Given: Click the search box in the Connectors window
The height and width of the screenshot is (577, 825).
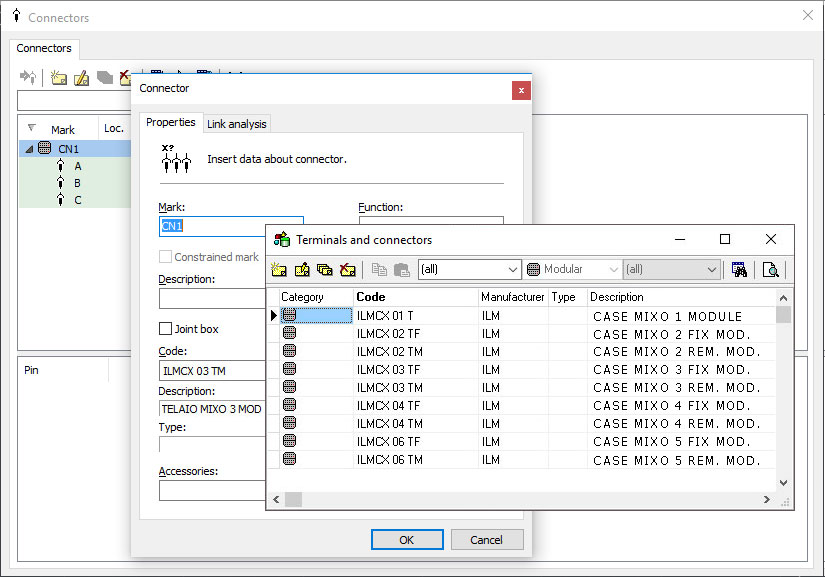Looking at the screenshot, I should pos(75,100).
